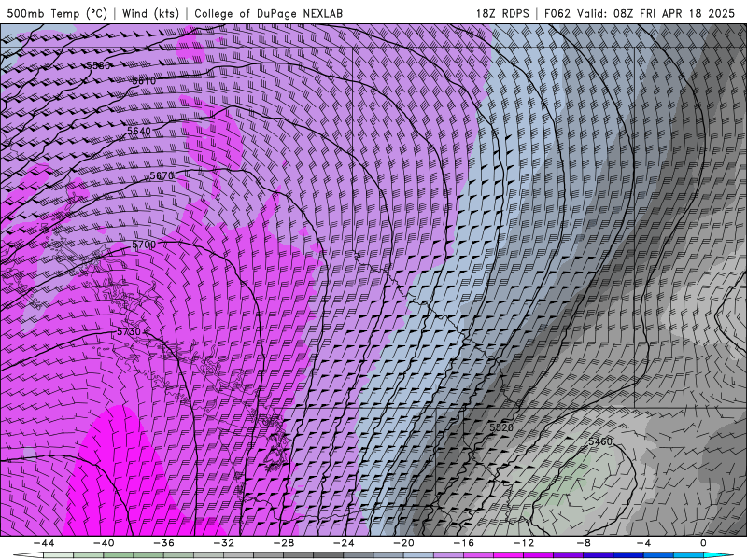Viewport: 747px width, 560px height.
Task: Click the 0 colorbar tick label
Action: click(x=703, y=543)
